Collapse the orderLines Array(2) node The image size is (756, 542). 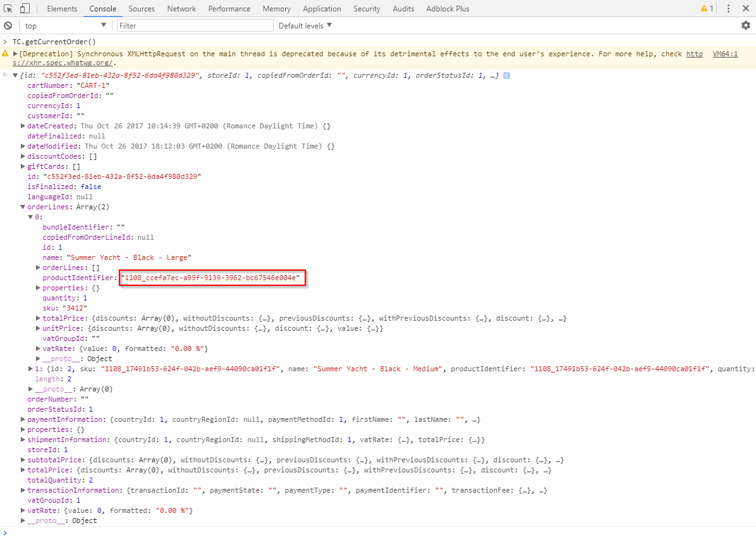[x=23, y=207]
